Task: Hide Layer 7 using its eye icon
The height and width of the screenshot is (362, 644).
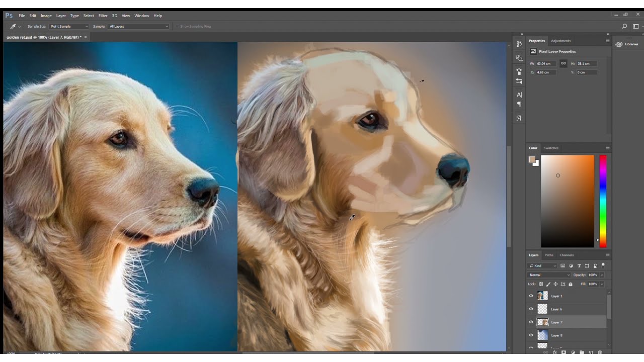Action: pos(531,322)
